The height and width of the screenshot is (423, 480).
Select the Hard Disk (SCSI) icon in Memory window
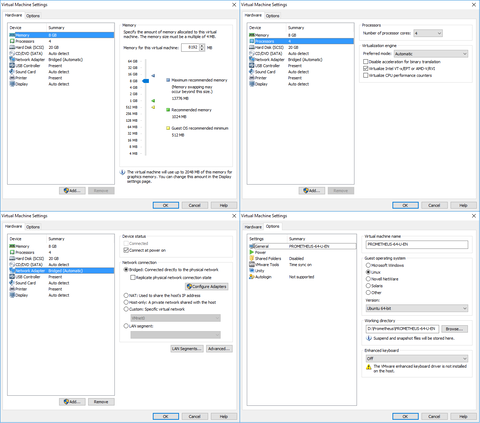(x=12, y=47)
